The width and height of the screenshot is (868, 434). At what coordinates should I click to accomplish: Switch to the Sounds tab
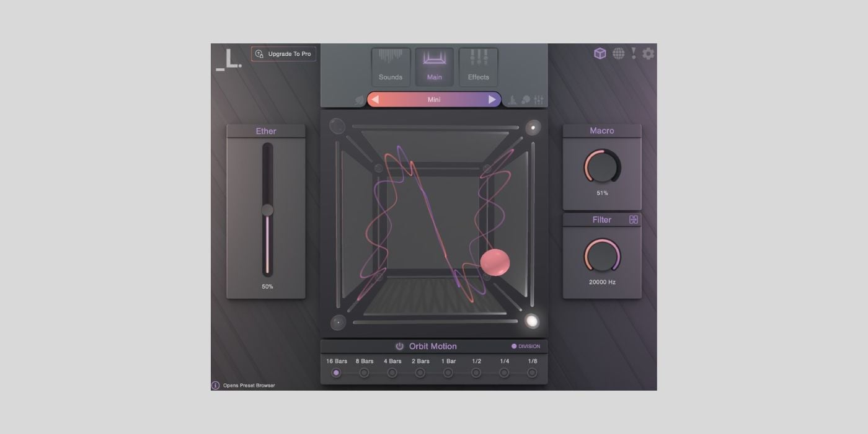pos(391,66)
